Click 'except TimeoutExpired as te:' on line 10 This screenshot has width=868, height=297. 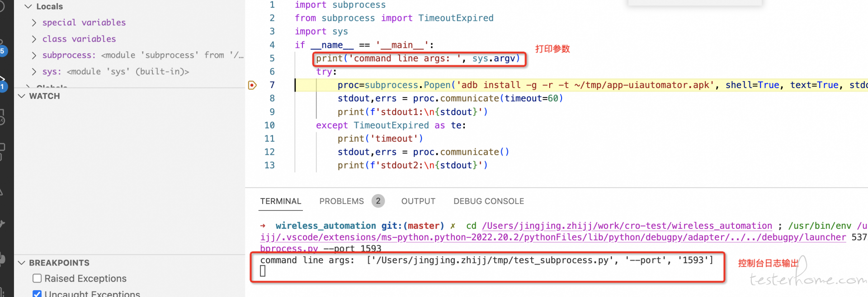tap(391, 125)
